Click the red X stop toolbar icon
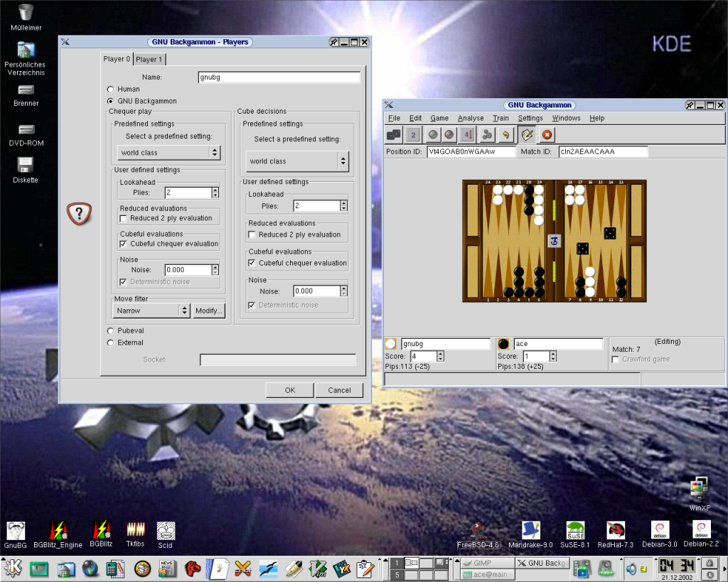The image size is (728, 582). point(547,134)
